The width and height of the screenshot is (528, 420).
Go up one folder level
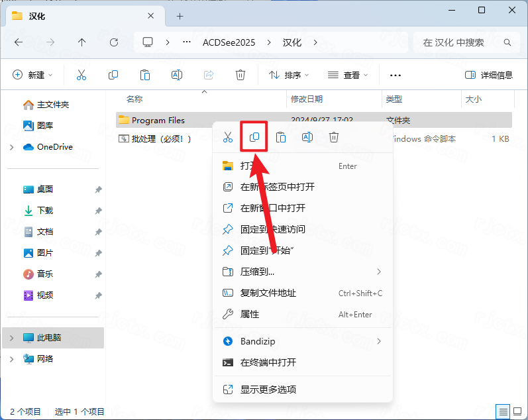81,42
